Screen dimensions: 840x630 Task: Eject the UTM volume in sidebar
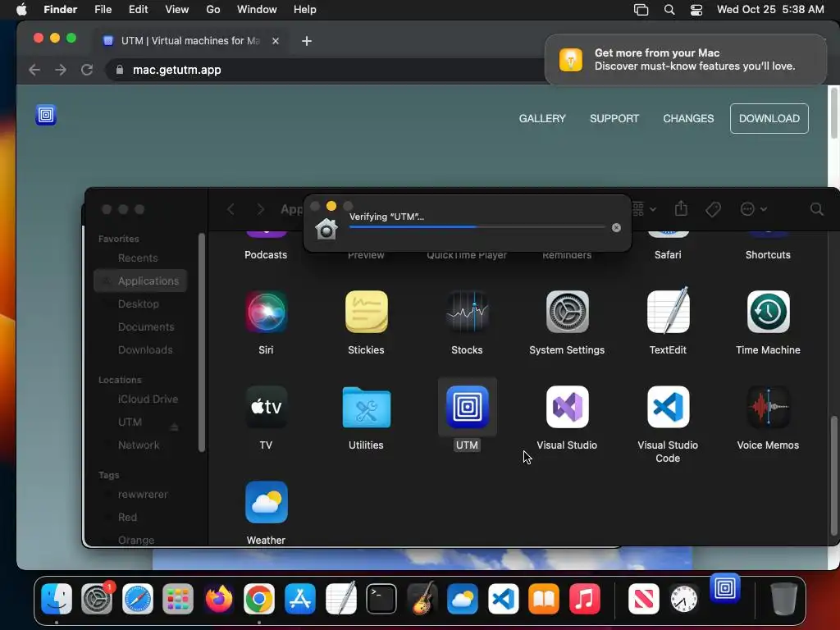point(174,427)
